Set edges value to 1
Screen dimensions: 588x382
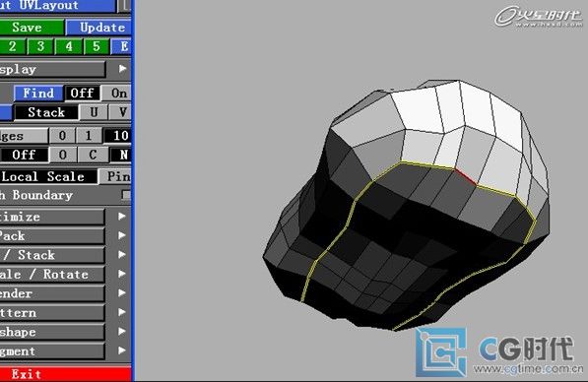click(89, 135)
